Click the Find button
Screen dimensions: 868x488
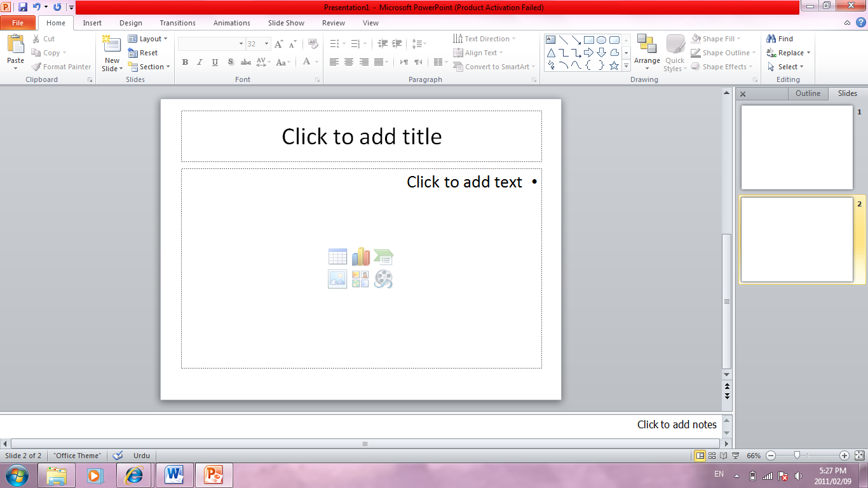780,39
